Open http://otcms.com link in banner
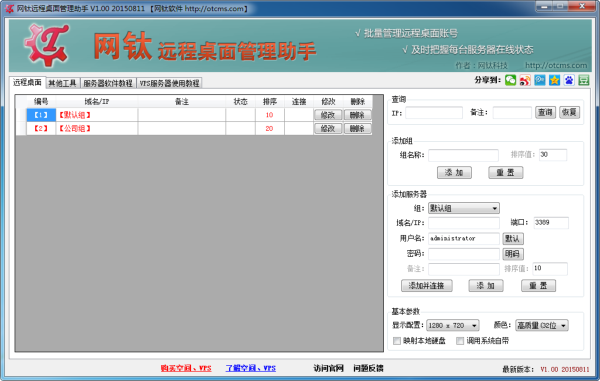Screen dimensions: 600x381 coord(556,65)
